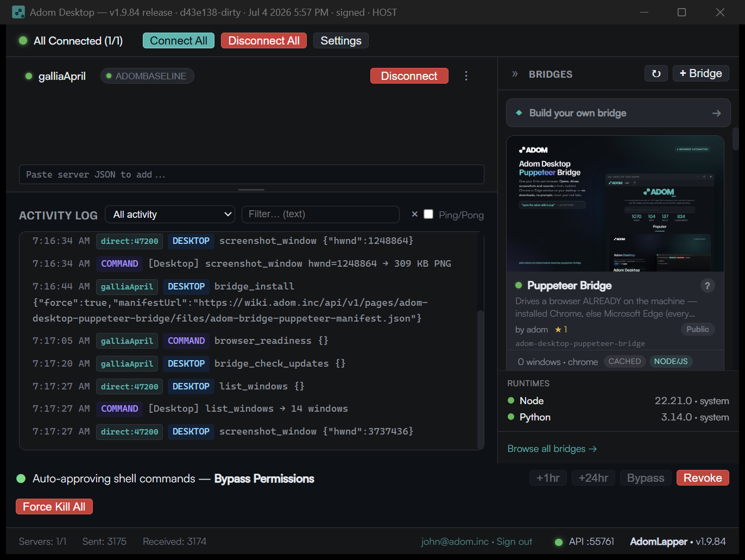
Task: Add a new bridge with + Bridge
Action: 700,73
